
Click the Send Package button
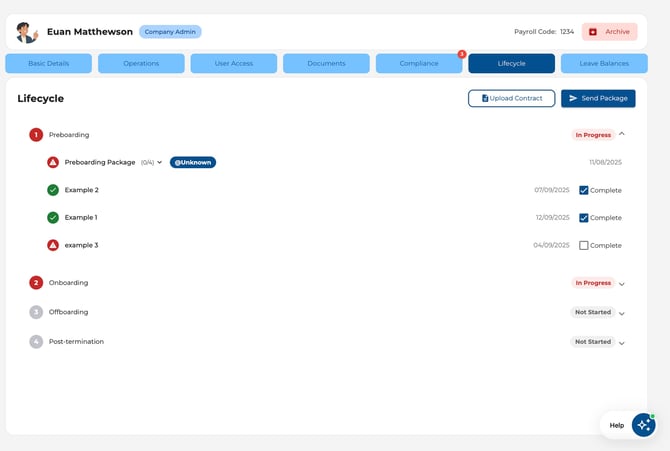598,98
